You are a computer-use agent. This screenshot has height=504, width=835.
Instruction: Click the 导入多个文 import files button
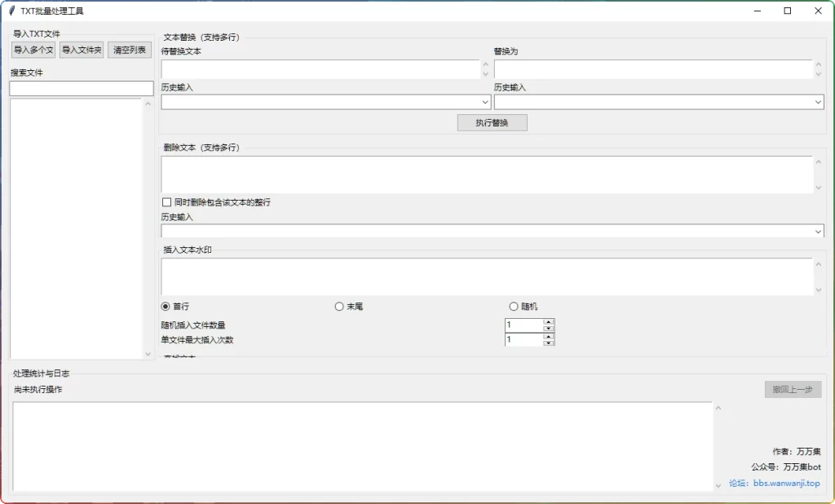tap(33, 50)
